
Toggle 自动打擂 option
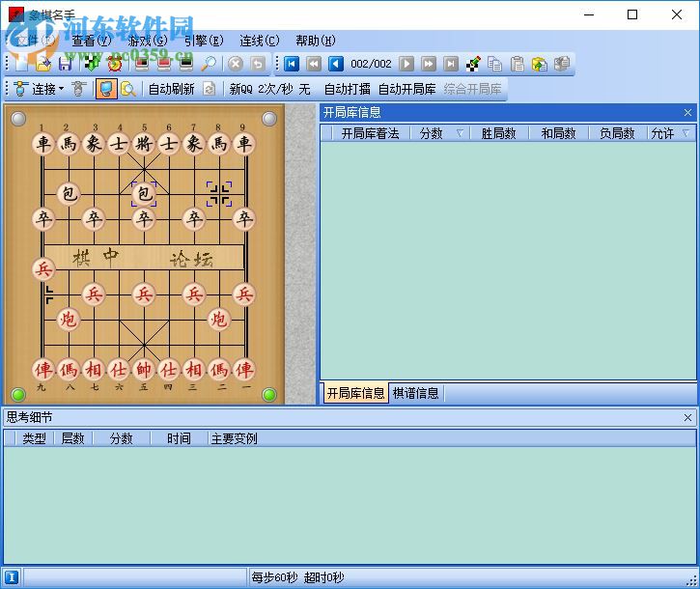point(347,89)
